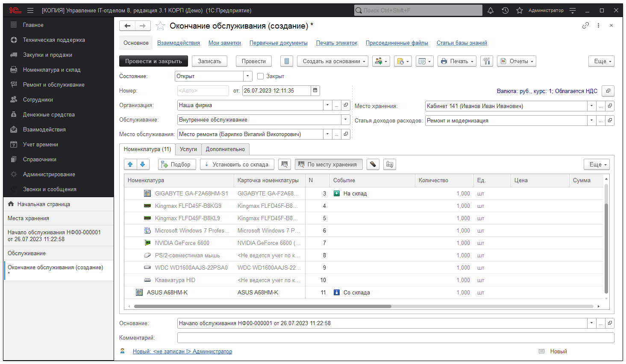Toggle the Закрыт checkbox
This screenshot has width=626, height=364.
pyautogui.click(x=260, y=76)
